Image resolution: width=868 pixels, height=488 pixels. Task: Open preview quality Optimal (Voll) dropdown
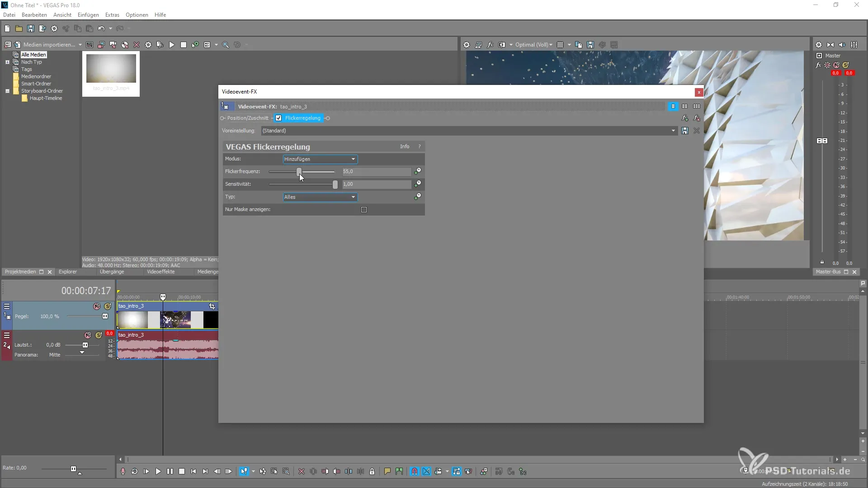tap(534, 45)
